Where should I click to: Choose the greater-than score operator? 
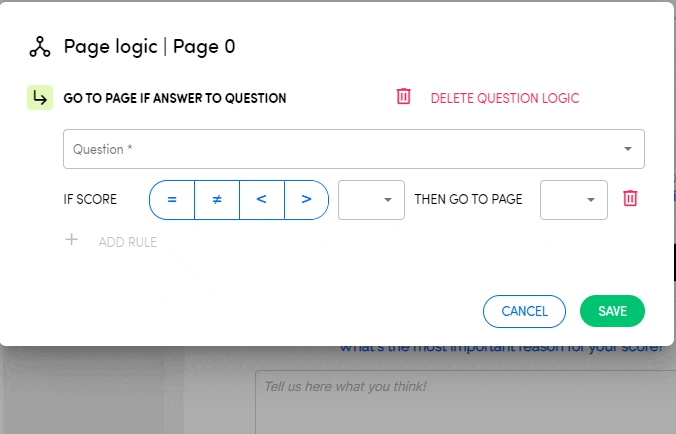coord(306,199)
